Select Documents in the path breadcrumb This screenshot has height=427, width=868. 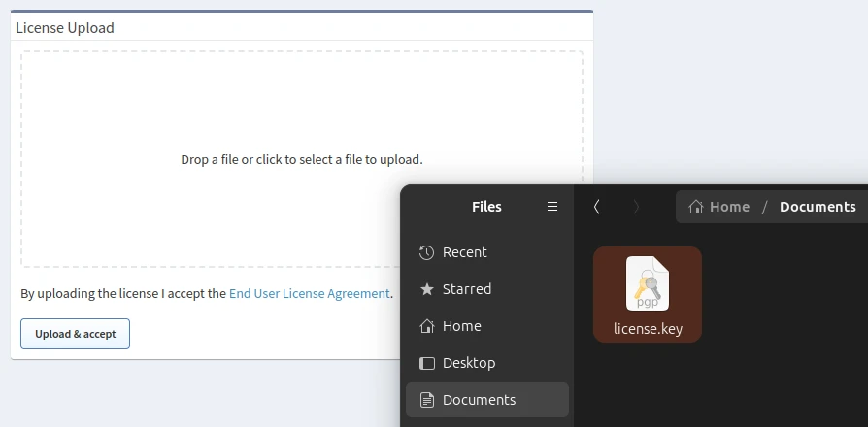[x=818, y=207]
